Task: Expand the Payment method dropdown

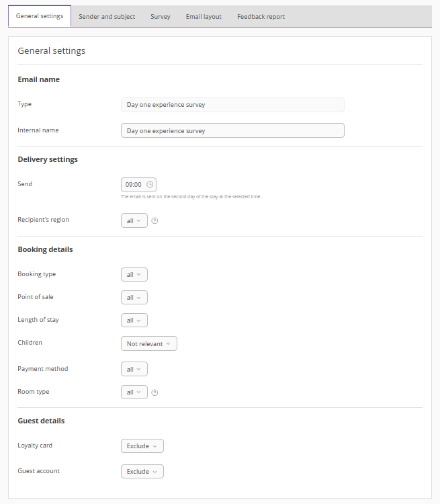Action: [x=134, y=369]
